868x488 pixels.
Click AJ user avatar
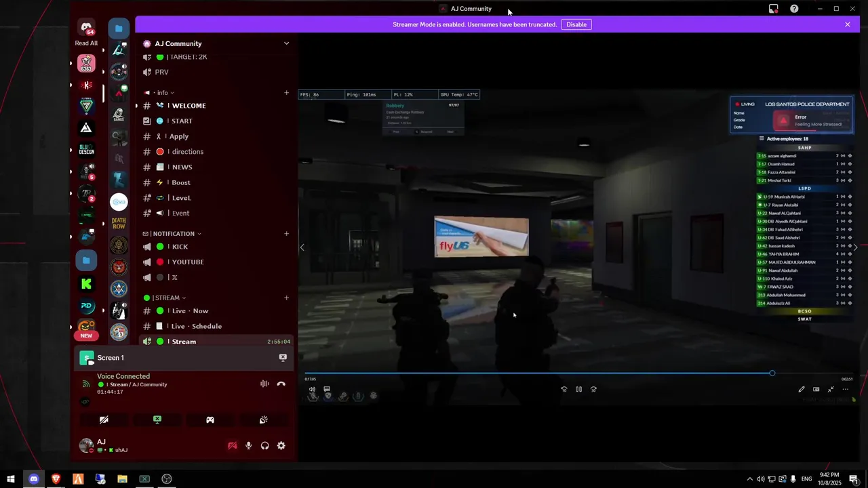pyautogui.click(x=86, y=445)
